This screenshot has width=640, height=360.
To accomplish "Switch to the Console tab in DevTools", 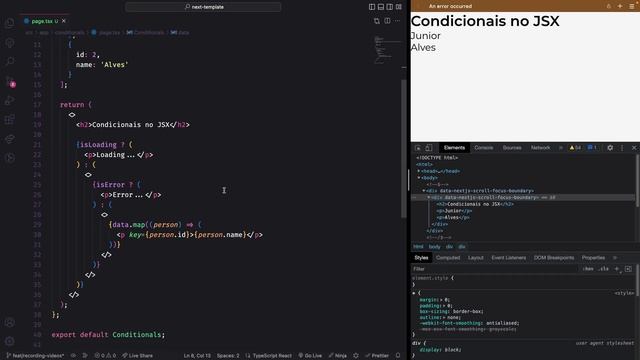I will [x=484, y=148].
